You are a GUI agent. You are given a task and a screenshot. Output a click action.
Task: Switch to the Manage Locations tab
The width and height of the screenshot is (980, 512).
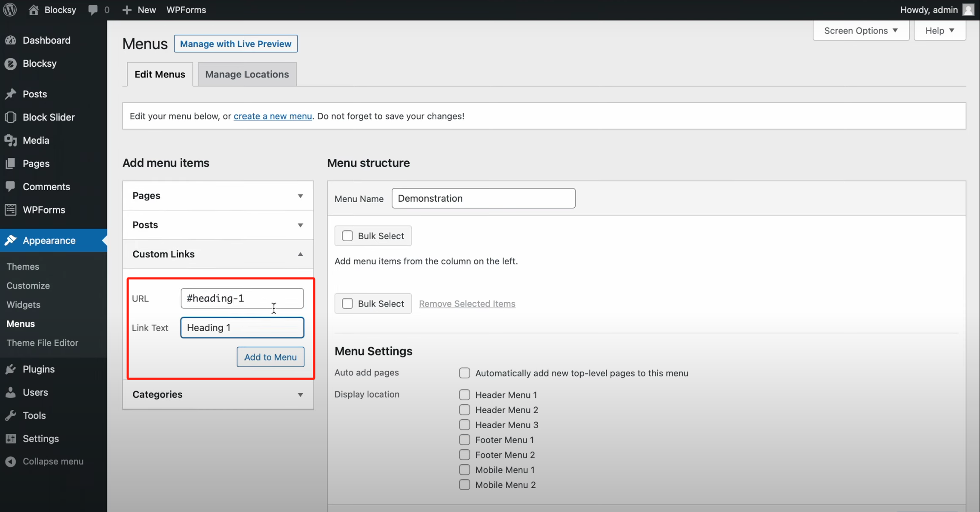[247, 74]
